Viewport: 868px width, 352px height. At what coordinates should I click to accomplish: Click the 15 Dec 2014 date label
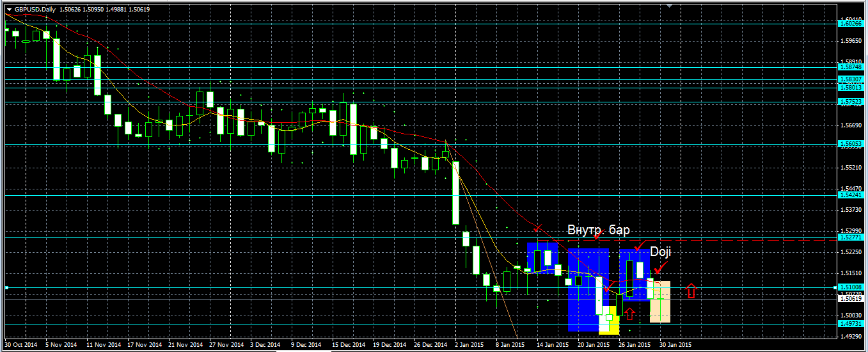tap(348, 344)
